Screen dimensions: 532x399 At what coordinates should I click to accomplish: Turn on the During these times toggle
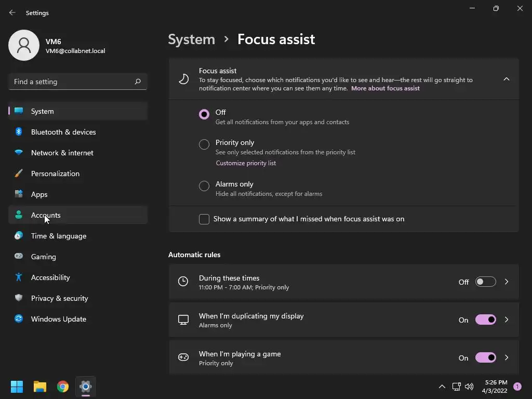[x=485, y=282]
